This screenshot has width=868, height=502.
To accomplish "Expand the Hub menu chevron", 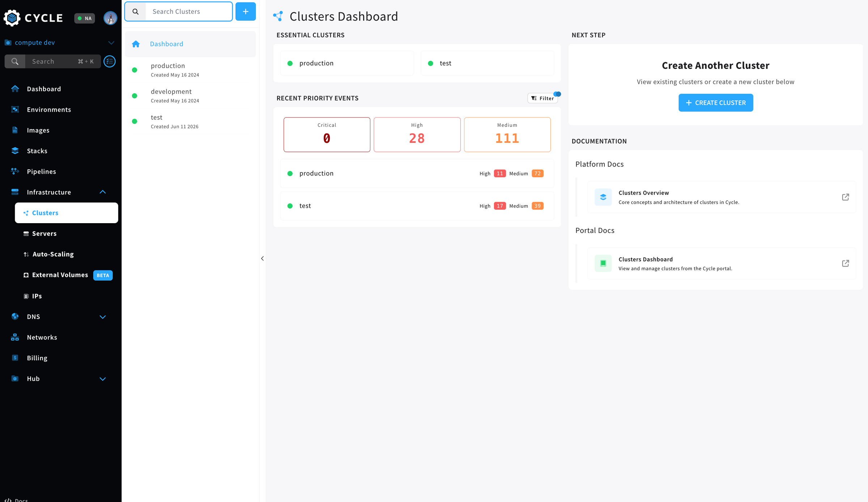I will tap(103, 379).
